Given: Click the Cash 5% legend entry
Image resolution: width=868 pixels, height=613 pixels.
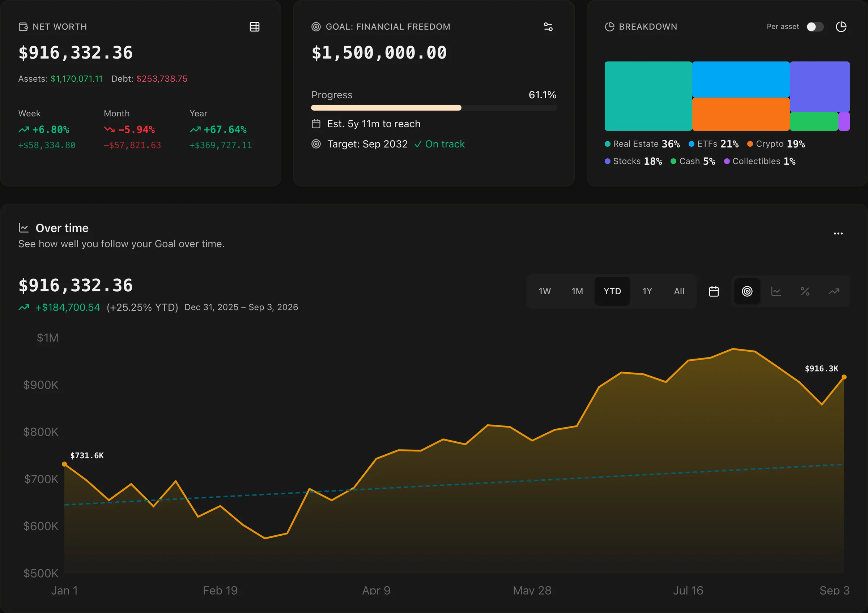Looking at the screenshot, I should tap(693, 161).
